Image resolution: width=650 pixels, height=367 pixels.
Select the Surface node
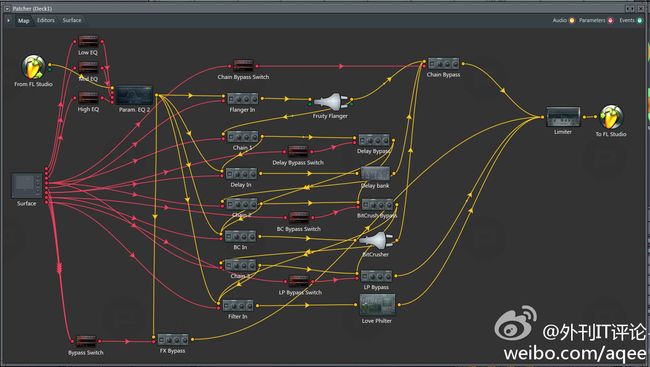pyautogui.click(x=27, y=186)
